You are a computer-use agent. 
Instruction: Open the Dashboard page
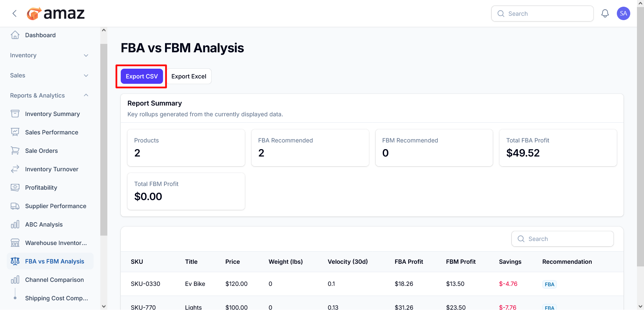coord(50,35)
